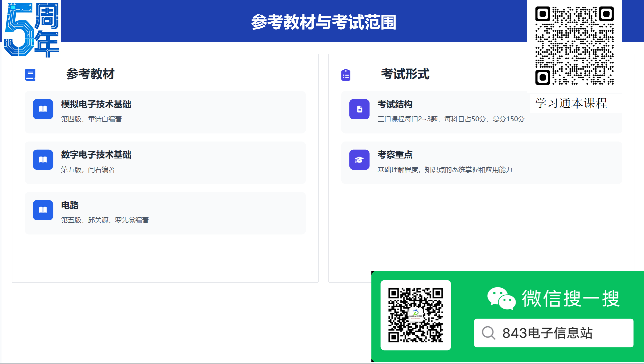Click the 微信搜一搜 text
The width and height of the screenshot is (644, 364).
[x=571, y=298]
